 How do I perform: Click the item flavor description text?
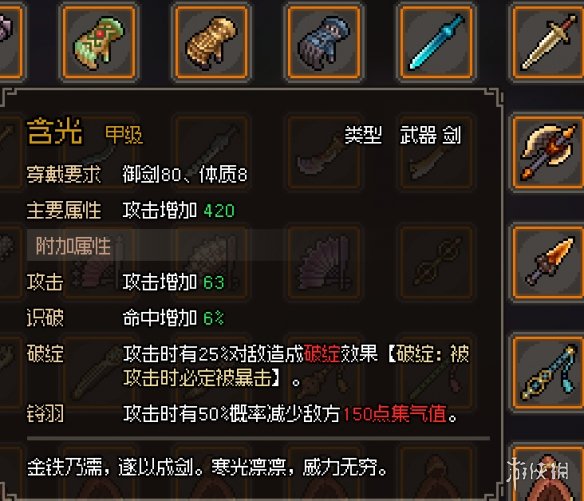(x=207, y=467)
